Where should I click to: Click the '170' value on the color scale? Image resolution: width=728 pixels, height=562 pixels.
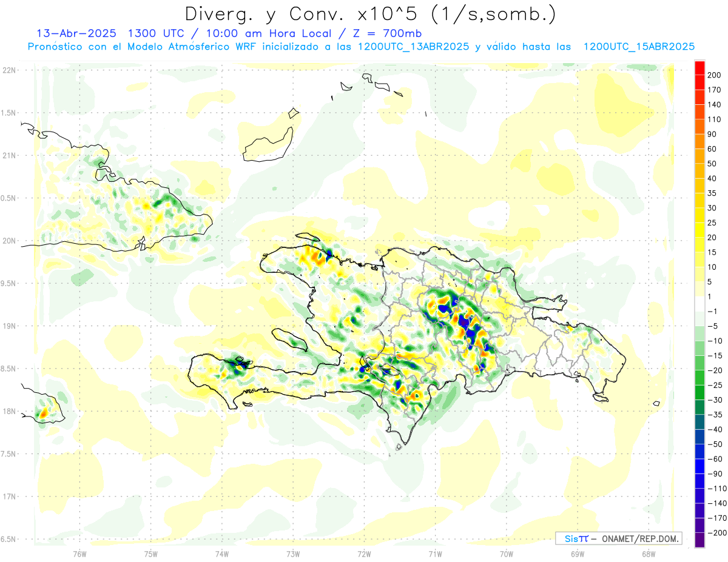[715, 90]
